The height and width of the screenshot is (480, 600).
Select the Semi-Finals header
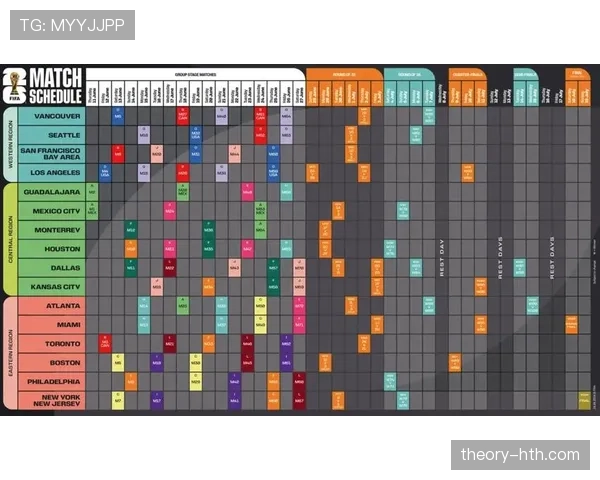coord(526,74)
